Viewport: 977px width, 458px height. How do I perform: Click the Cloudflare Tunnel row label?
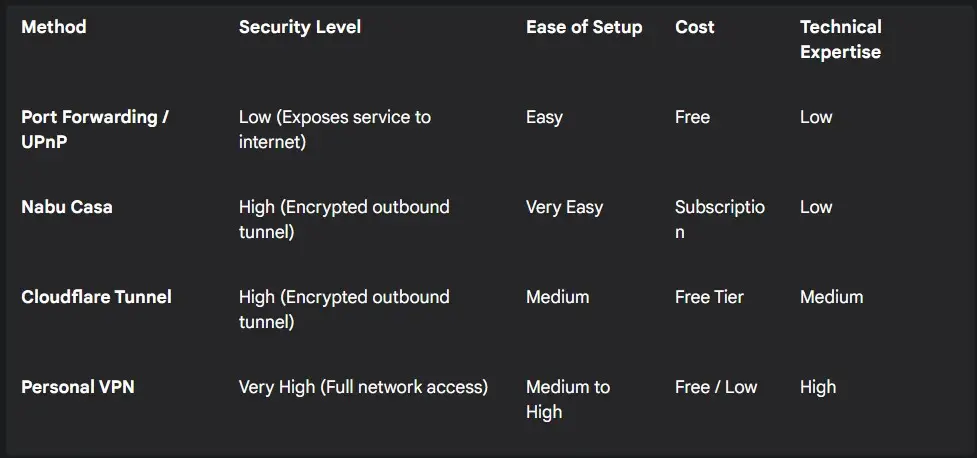click(x=97, y=297)
